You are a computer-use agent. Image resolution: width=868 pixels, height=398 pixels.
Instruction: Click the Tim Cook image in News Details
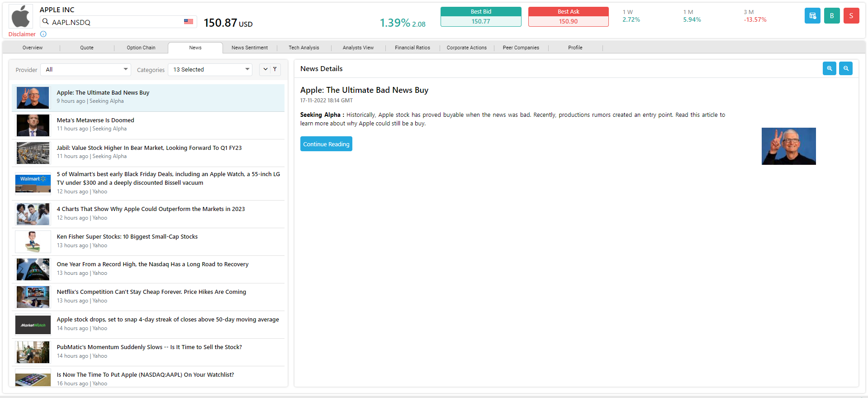click(789, 146)
